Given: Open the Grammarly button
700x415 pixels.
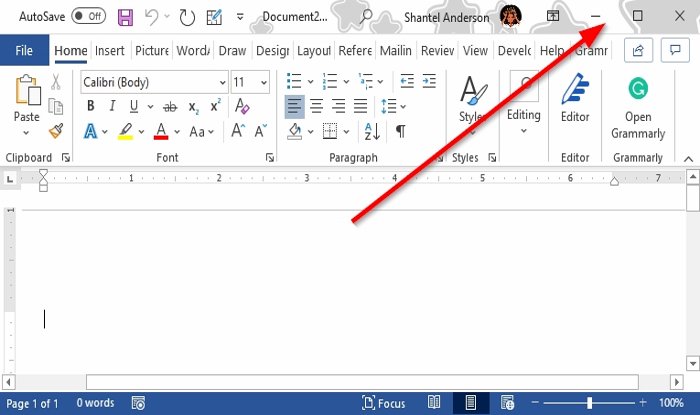Looking at the screenshot, I should (x=638, y=108).
